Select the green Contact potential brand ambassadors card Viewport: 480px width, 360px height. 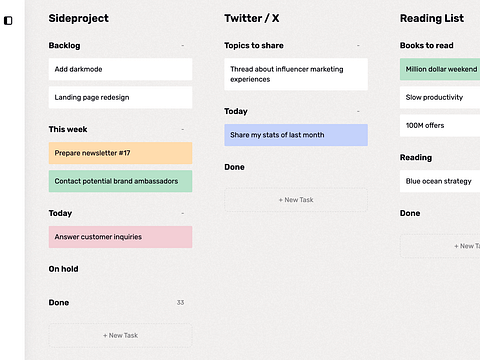(120, 181)
